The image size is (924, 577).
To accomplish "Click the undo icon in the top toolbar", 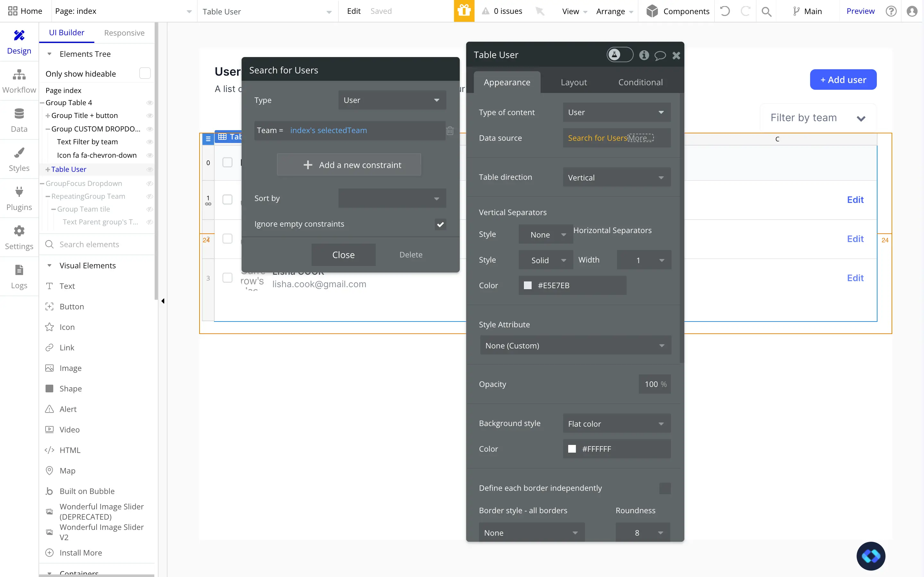I will click(725, 11).
